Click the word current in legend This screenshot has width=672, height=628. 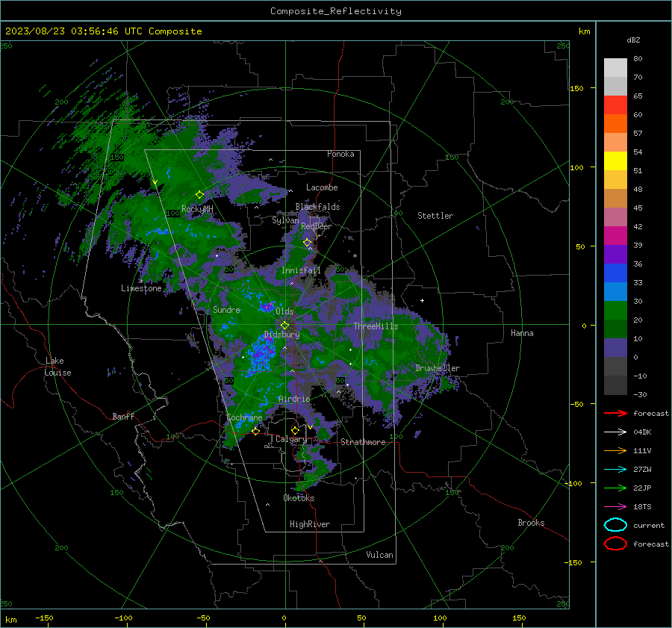tap(649, 525)
